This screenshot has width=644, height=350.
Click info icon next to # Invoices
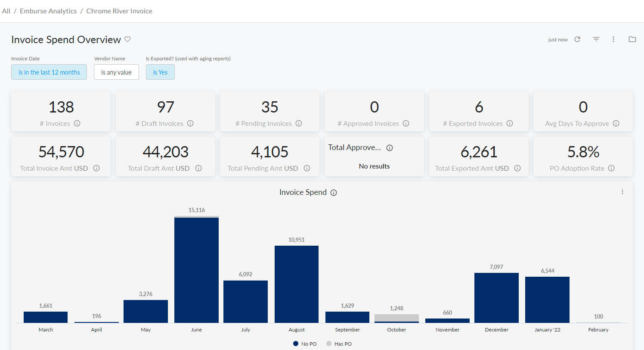coord(77,123)
